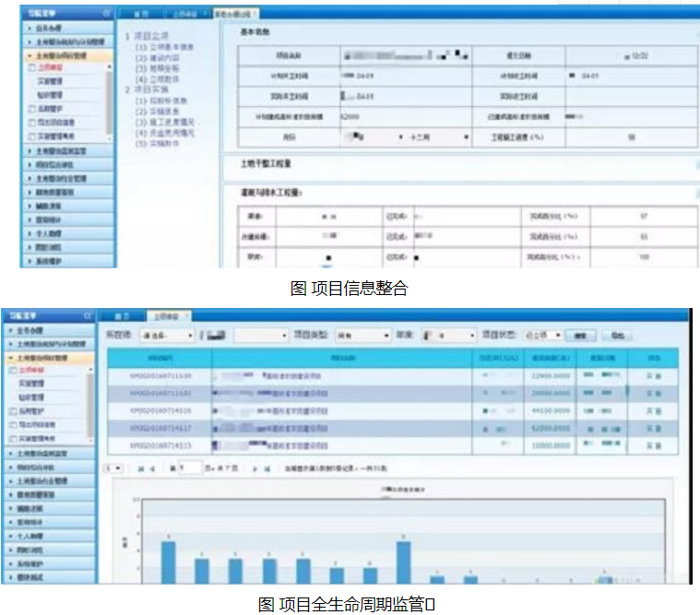Click the page number input field
The width and height of the screenshot is (700, 615).
pos(190,468)
